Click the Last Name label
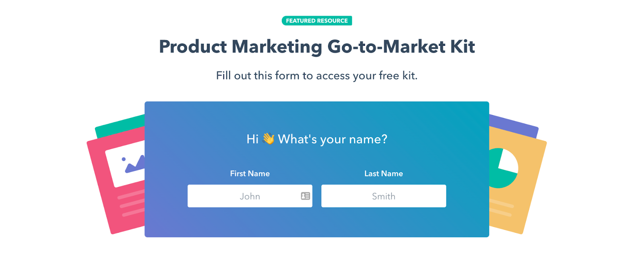 383,173
